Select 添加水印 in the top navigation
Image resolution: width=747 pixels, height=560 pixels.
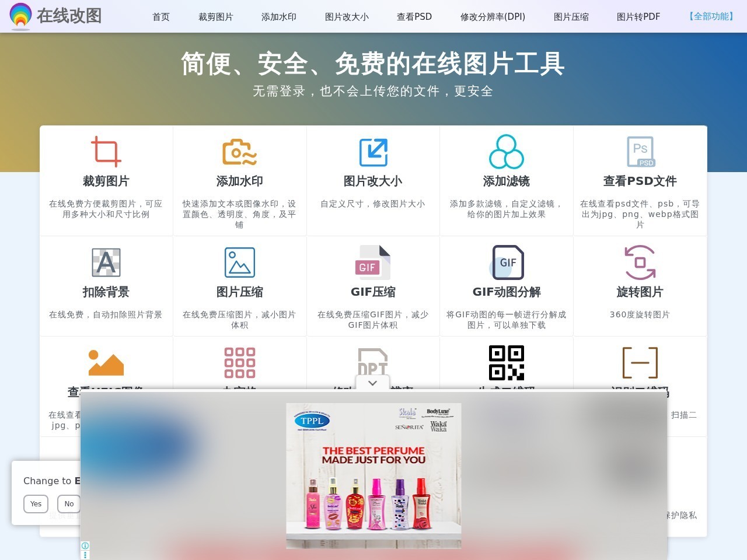[x=279, y=17]
